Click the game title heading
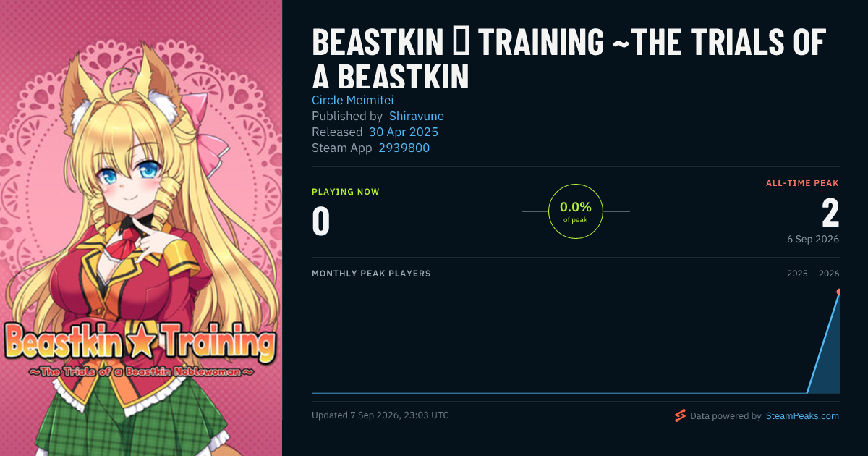Image resolution: width=868 pixels, height=456 pixels. coord(569,59)
